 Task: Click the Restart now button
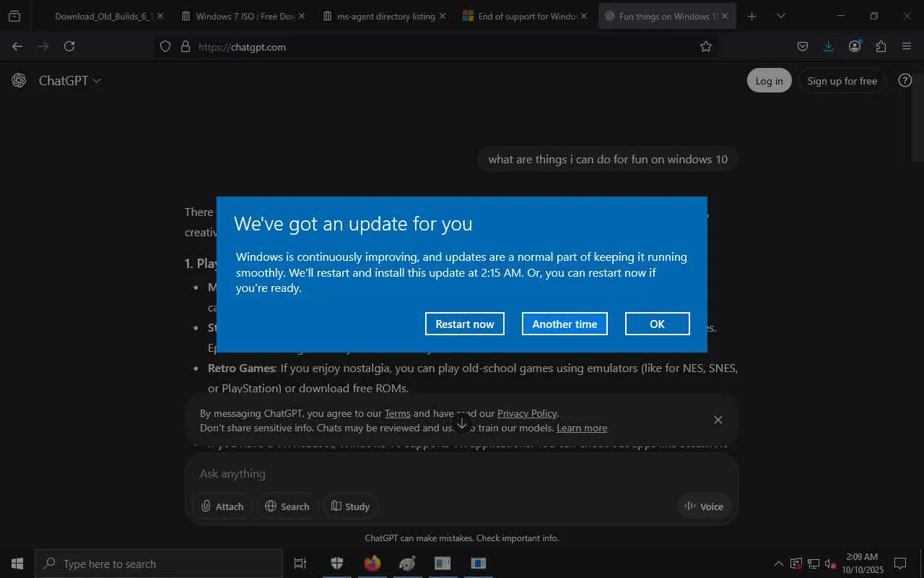(465, 324)
